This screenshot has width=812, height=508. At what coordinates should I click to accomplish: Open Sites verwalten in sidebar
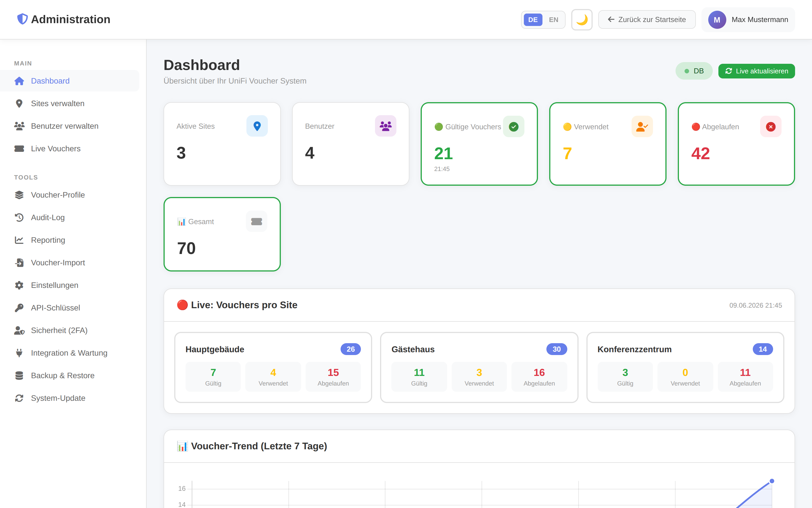click(x=69, y=104)
